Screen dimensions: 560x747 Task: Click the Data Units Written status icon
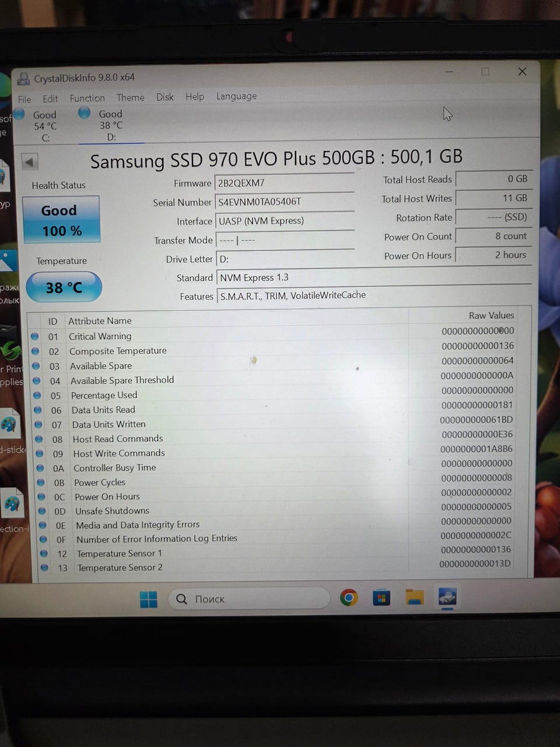point(38,424)
